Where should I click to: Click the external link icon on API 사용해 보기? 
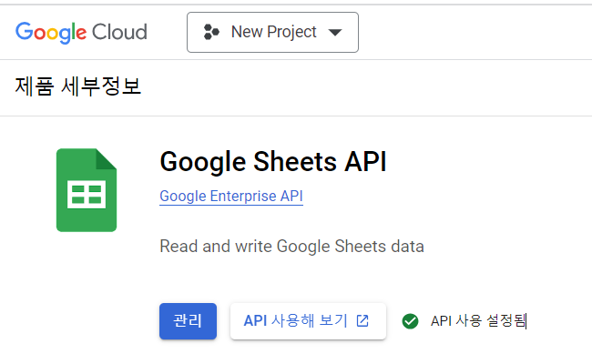tap(362, 321)
